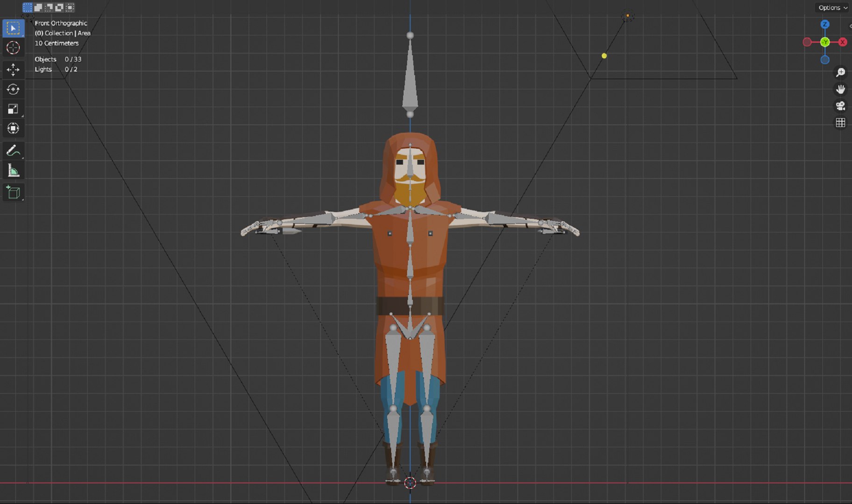Click the hand pan view icon
Screen dimensions: 852x504
click(x=840, y=89)
